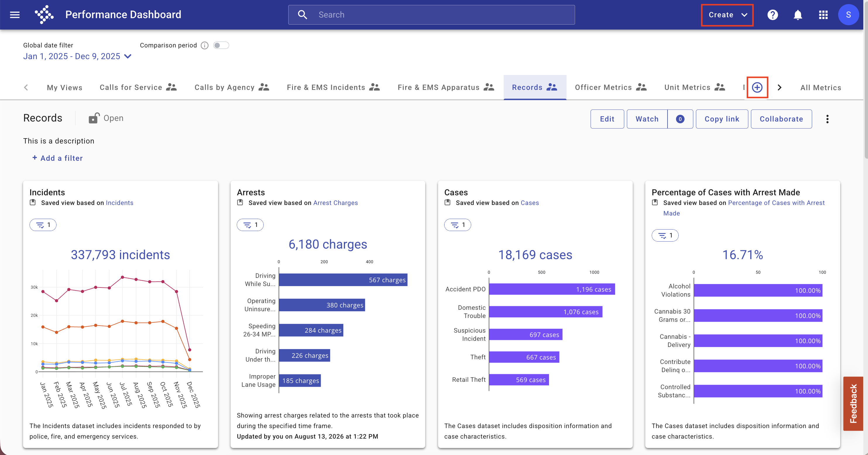The height and width of the screenshot is (455, 868).
Task: Follow the Arrest Charges link
Action: point(335,203)
